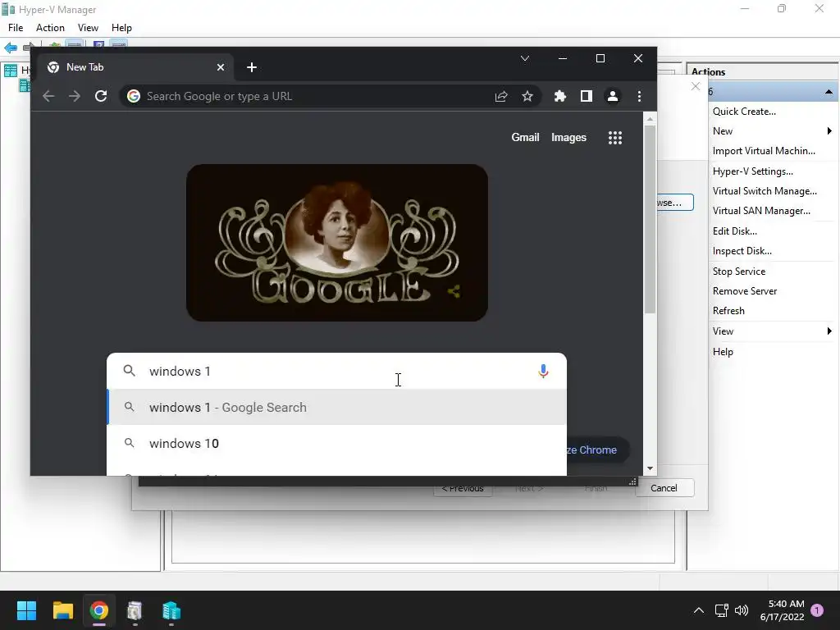Expand the View submenu in Actions
Image resolution: width=840 pixels, height=630 pixels.
click(772, 331)
